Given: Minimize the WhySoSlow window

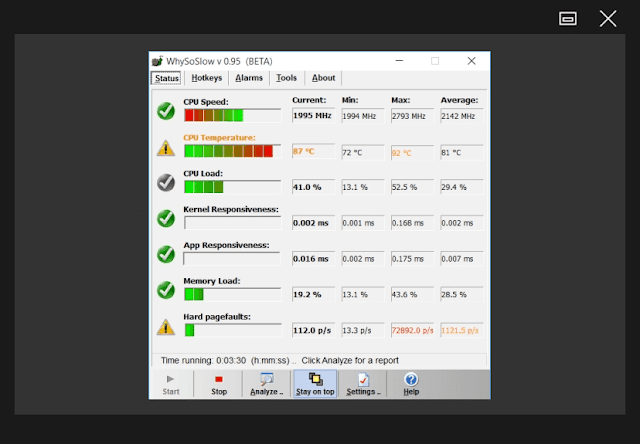Looking at the screenshot, I should coord(399,61).
